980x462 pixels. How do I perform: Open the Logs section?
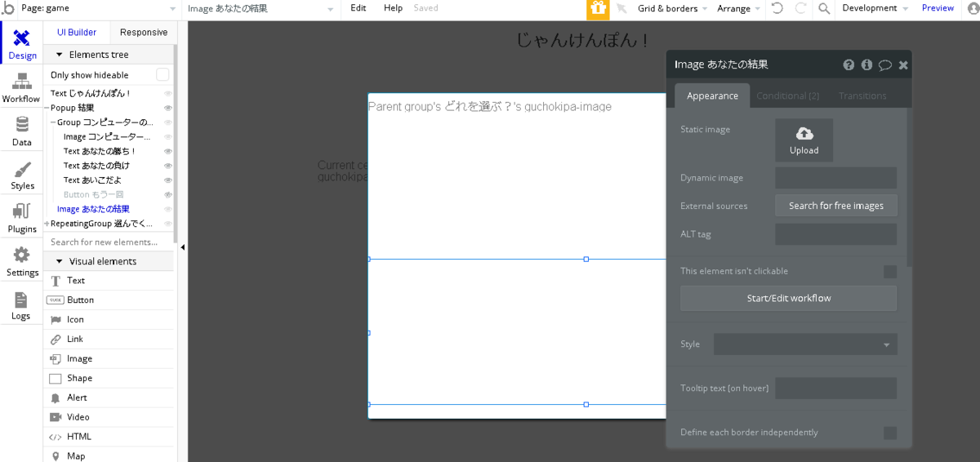coord(21,305)
